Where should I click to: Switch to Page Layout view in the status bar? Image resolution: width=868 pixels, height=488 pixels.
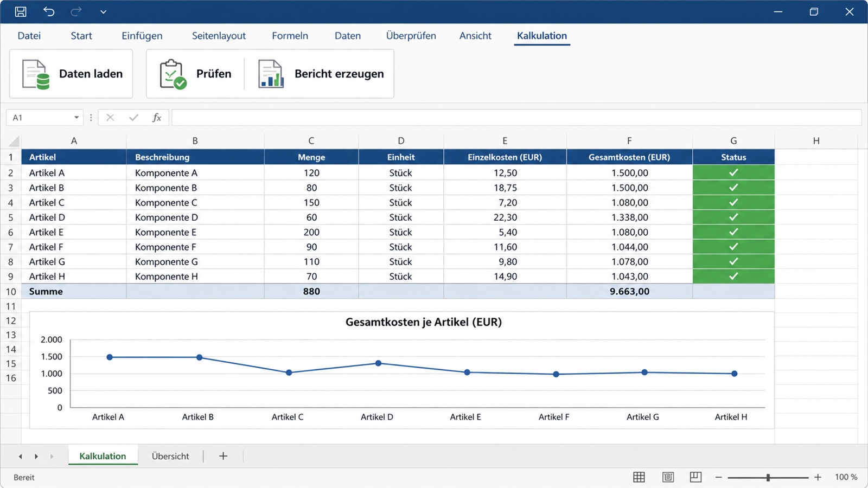(x=668, y=477)
